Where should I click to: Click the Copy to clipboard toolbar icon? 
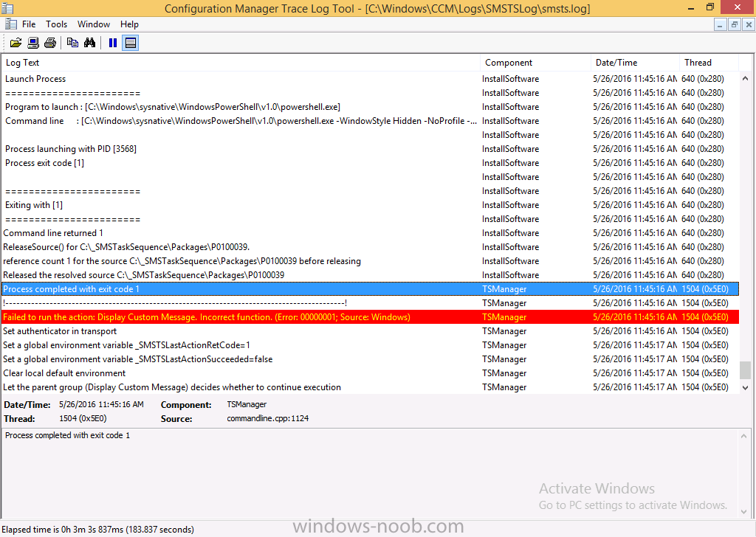point(72,43)
